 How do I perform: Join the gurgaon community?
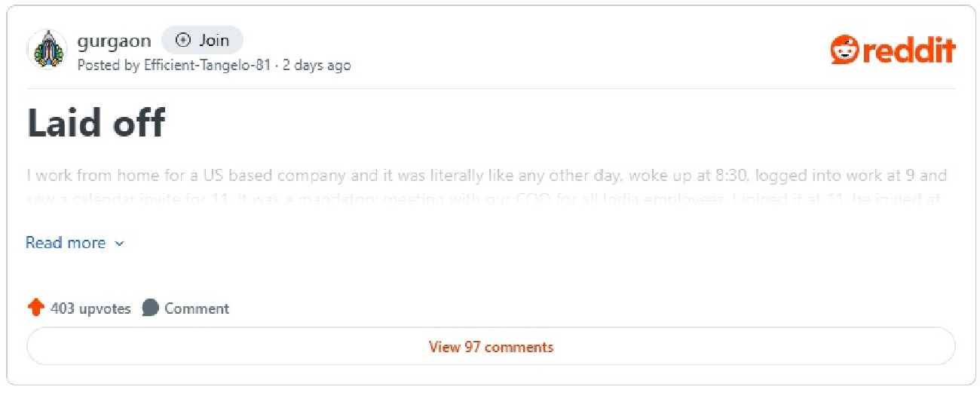point(202,41)
